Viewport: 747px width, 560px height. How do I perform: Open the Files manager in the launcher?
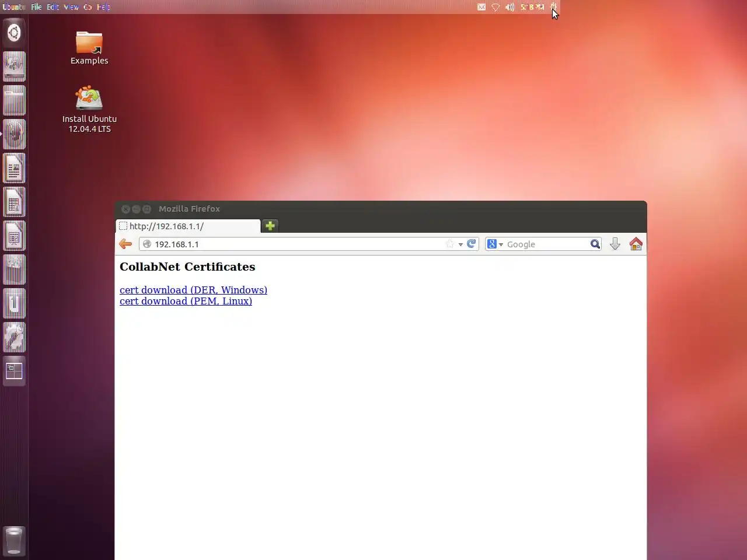[x=14, y=100]
